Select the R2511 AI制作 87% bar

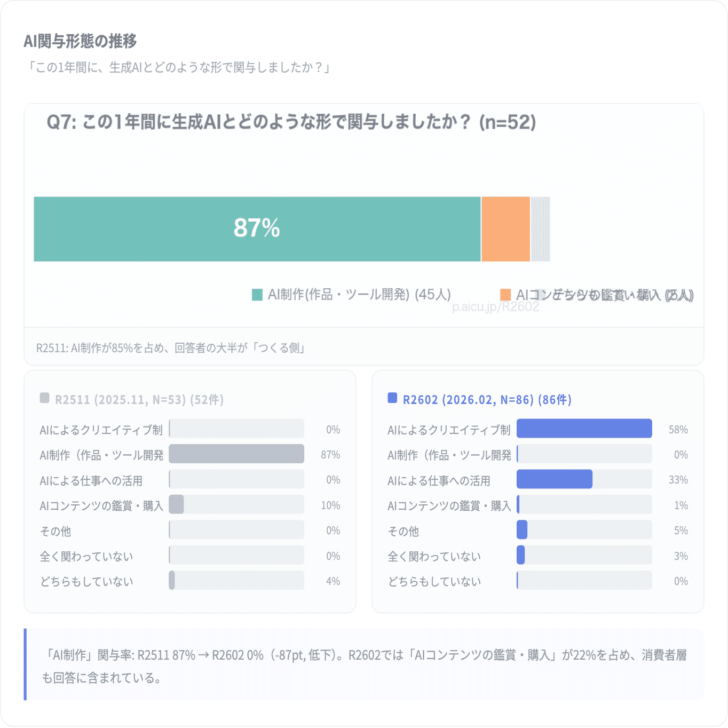click(x=236, y=454)
